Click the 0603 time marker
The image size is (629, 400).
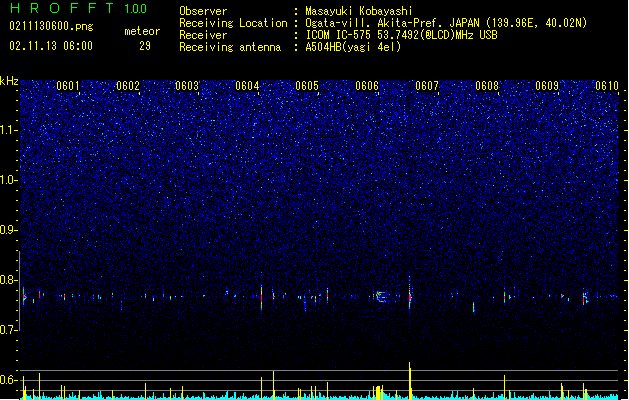pos(187,86)
